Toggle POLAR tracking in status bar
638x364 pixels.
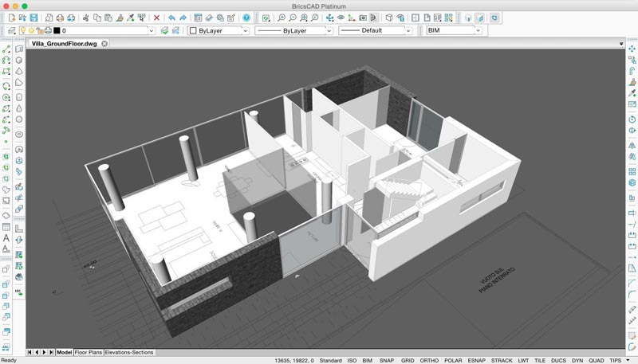click(x=453, y=360)
